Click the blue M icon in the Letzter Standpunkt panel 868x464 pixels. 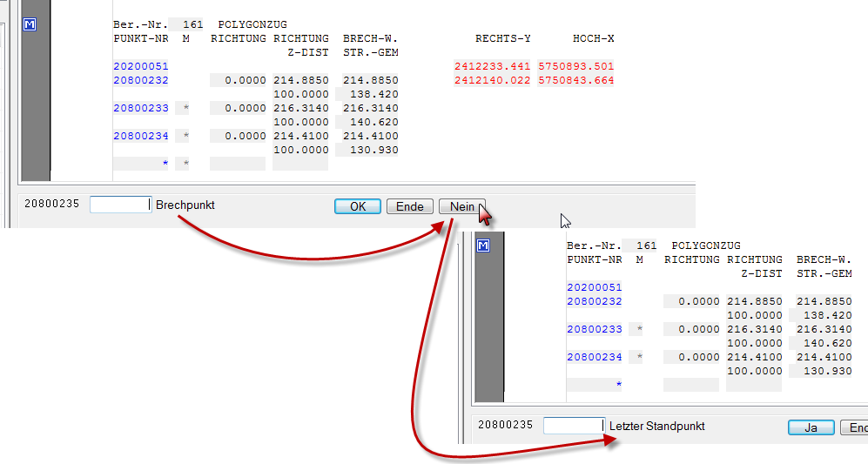tap(483, 246)
